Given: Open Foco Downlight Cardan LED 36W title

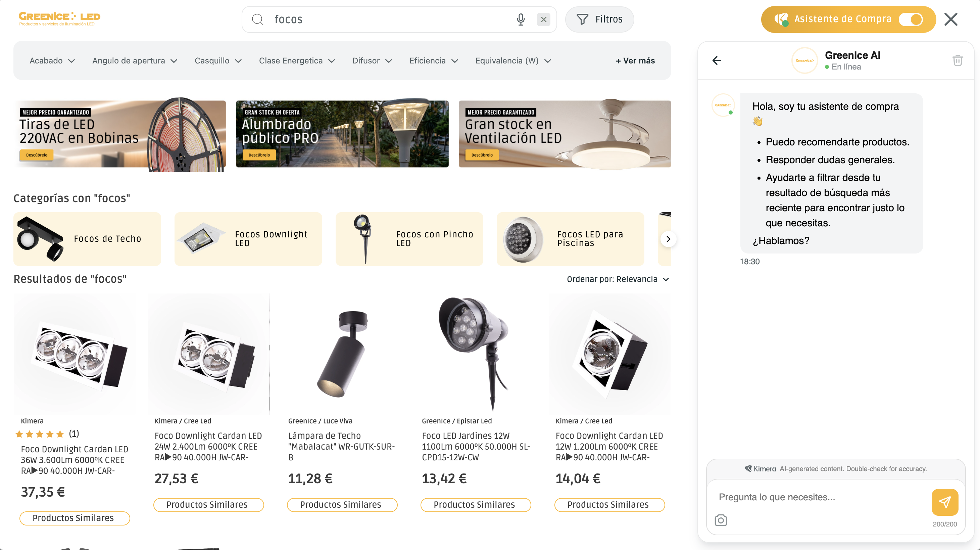Looking at the screenshot, I should click(75, 460).
